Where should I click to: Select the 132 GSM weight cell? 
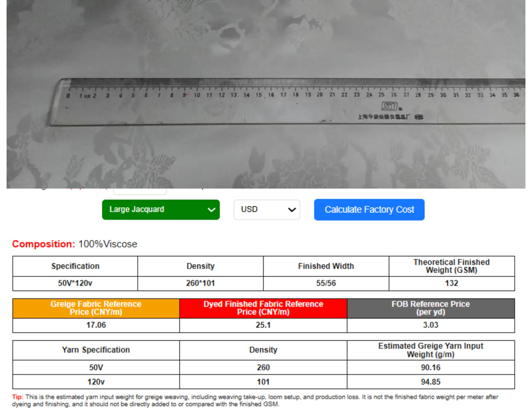coord(452,283)
